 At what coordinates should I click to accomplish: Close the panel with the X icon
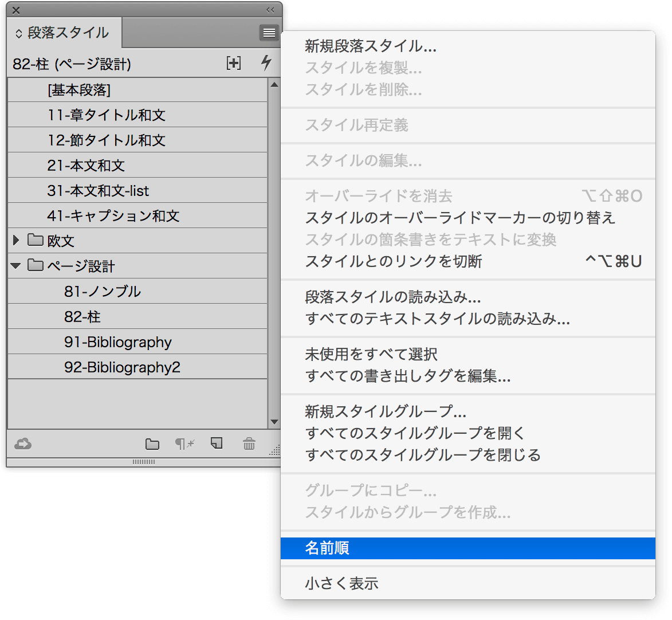tap(16, 10)
